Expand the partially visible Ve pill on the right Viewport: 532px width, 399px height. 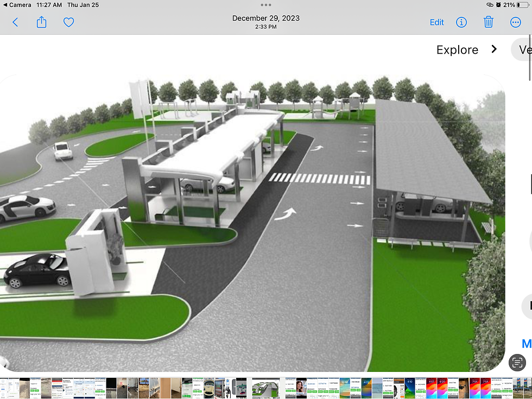pos(523,49)
